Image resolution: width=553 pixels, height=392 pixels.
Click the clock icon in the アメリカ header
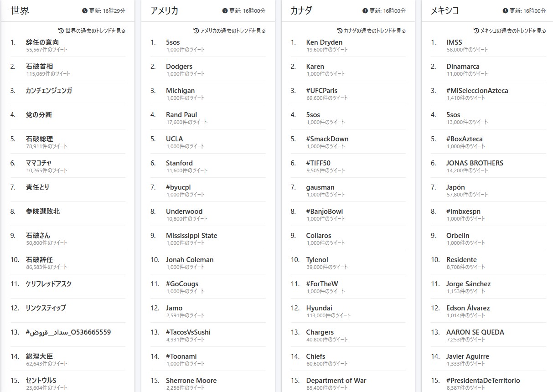click(225, 10)
